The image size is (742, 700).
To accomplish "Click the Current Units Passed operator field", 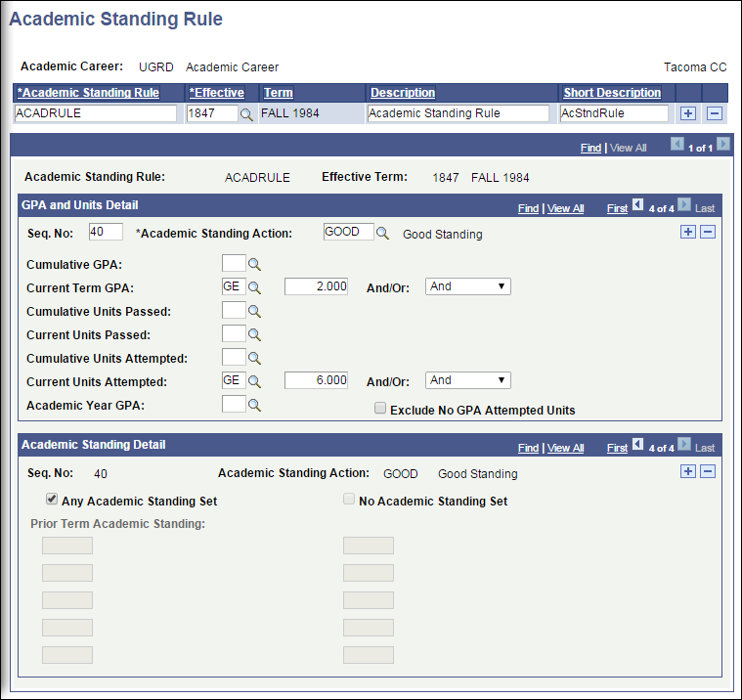I will click(x=234, y=333).
